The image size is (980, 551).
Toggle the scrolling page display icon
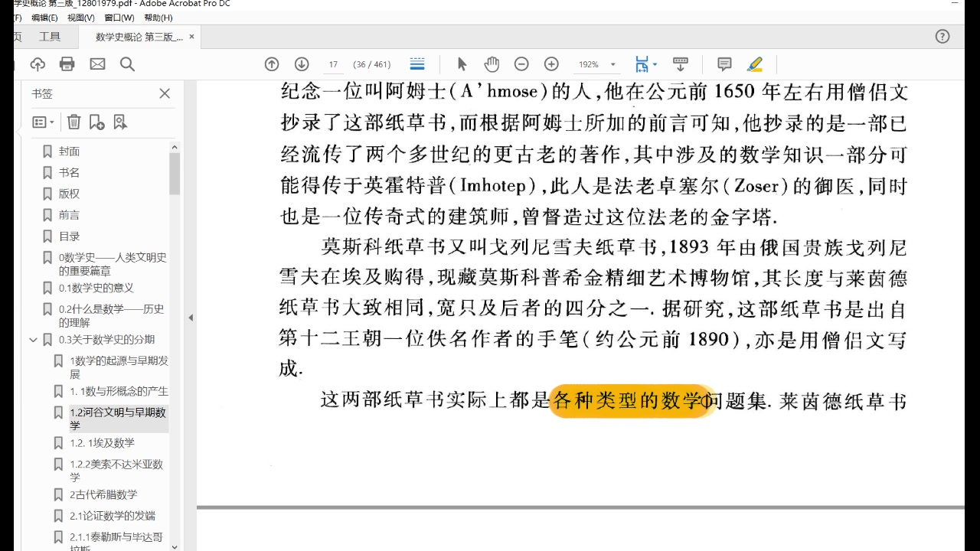pos(417,64)
